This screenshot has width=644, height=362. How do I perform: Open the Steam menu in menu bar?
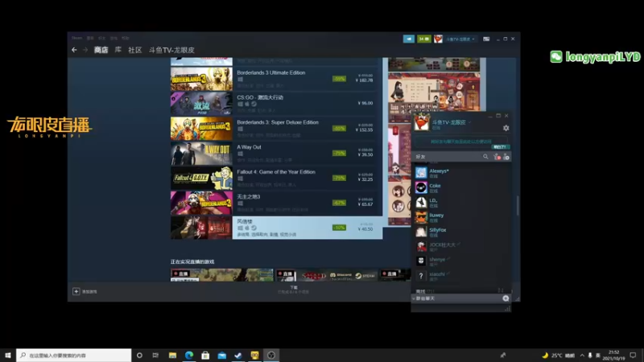pyautogui.click(x=76, y=38)
